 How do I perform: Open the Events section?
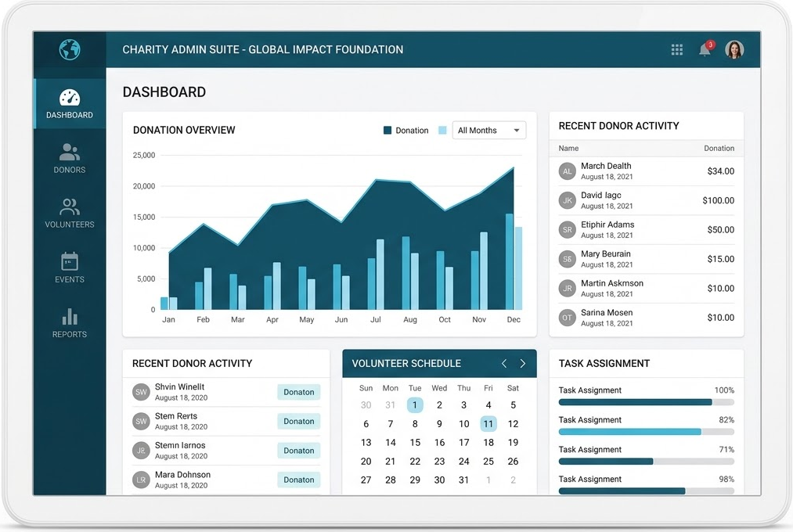coord(70,268)
